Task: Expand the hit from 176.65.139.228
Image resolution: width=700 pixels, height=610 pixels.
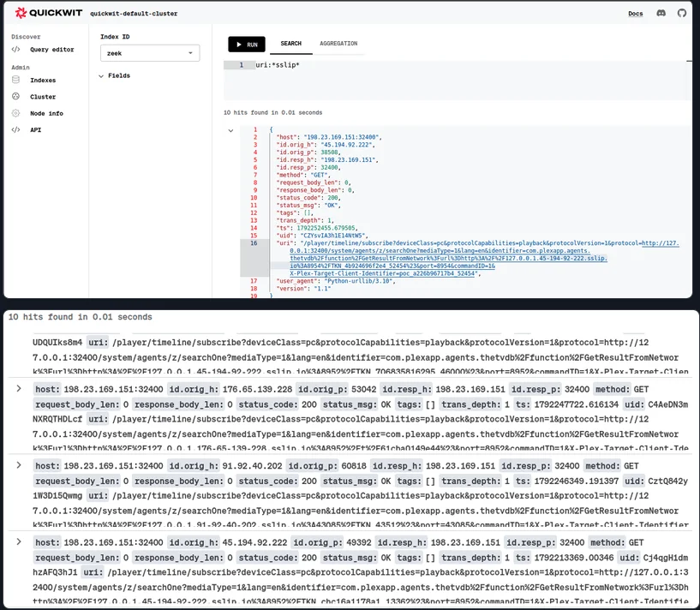Action: coord(19,388)
